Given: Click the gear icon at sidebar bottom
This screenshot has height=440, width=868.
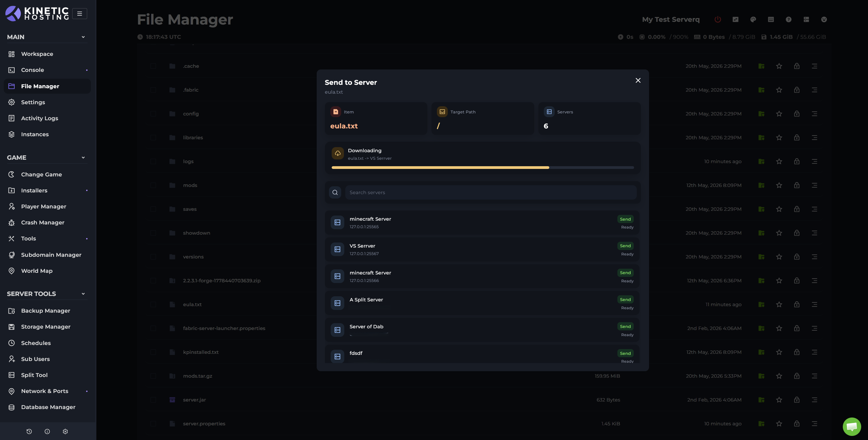Looking at the screenshot, I should [x=65, y=431].
